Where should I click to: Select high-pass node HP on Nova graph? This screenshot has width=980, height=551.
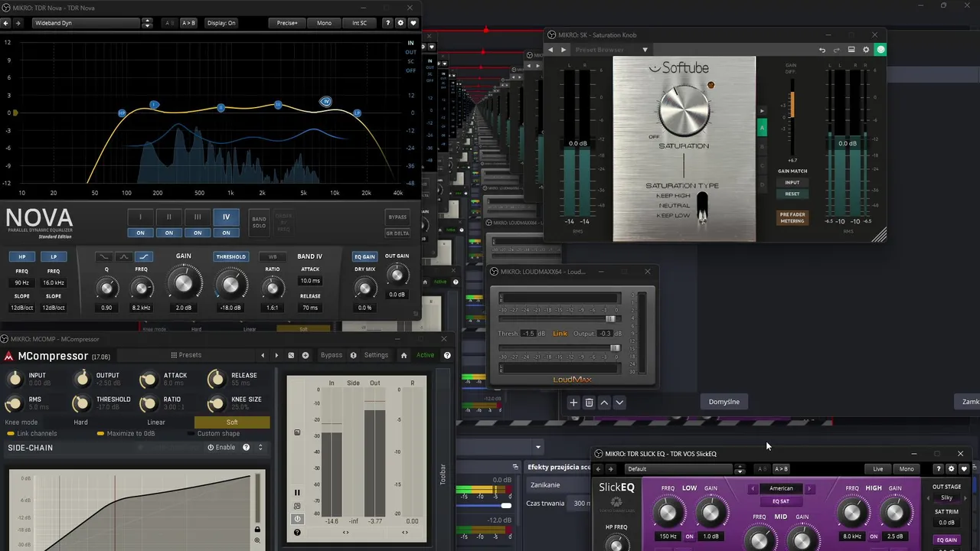pos(122,113)
